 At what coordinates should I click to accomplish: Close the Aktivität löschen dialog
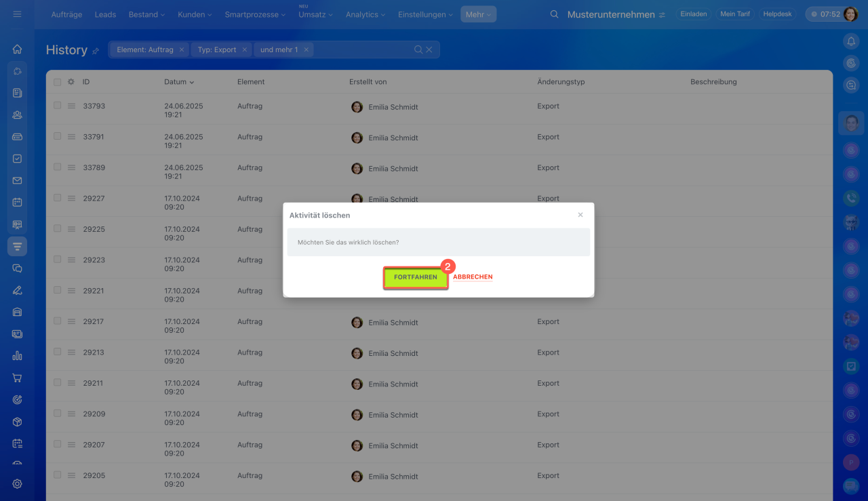coord(580,215)
